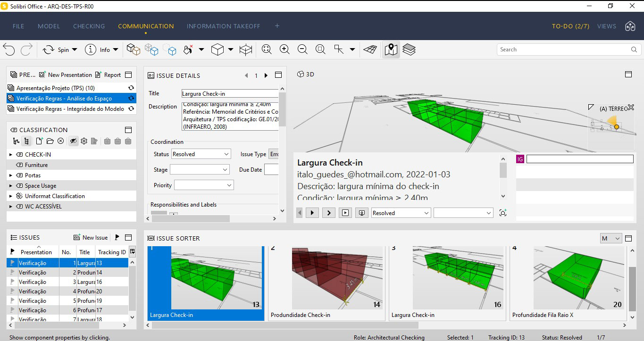Open the Stage dropdown
This screenshot has width=644, height=341.
(200, 170)
